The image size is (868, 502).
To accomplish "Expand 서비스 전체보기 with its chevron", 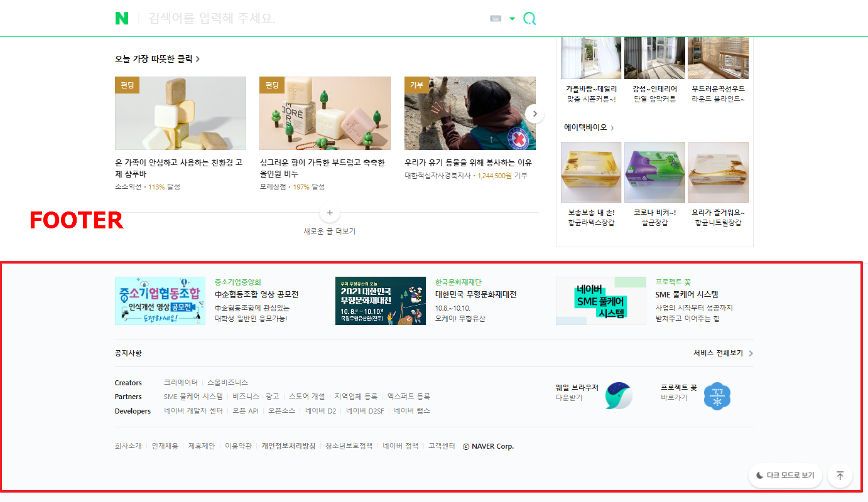I will [722, 353].
